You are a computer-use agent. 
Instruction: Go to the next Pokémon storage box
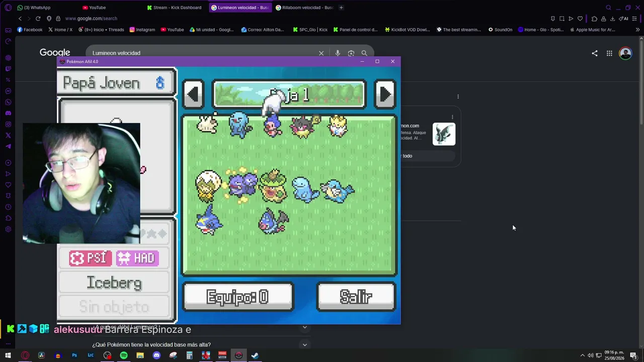coord(385,94)
